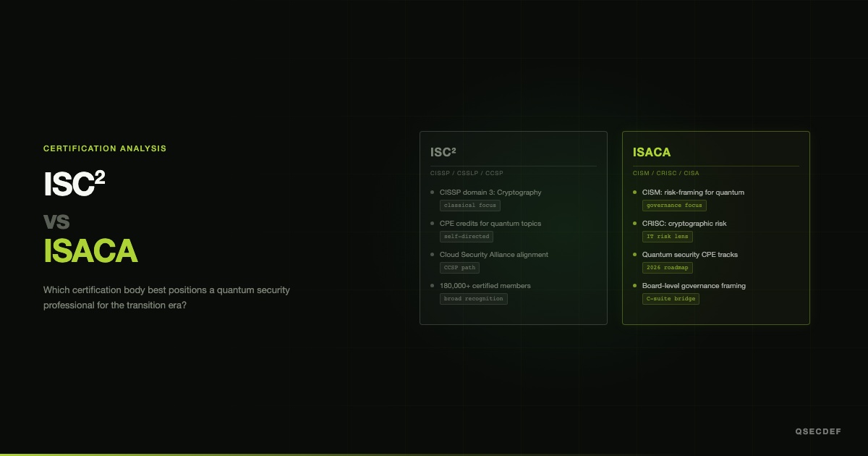Click 'CISM: risk-framing for quantum' item
This screenshot has width=868, height=456.
tap(693, 193)
